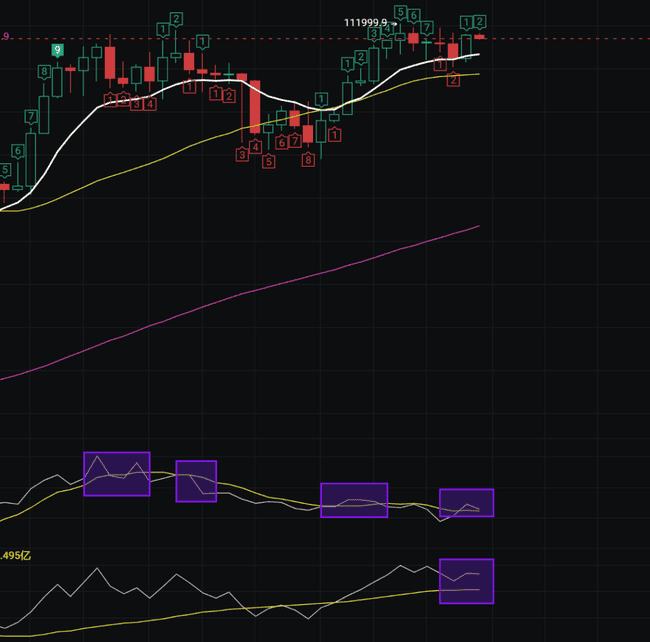Click the yellow 495亿 indicator value label
Viewport: 650px width, 642px height.
[14, 555]
